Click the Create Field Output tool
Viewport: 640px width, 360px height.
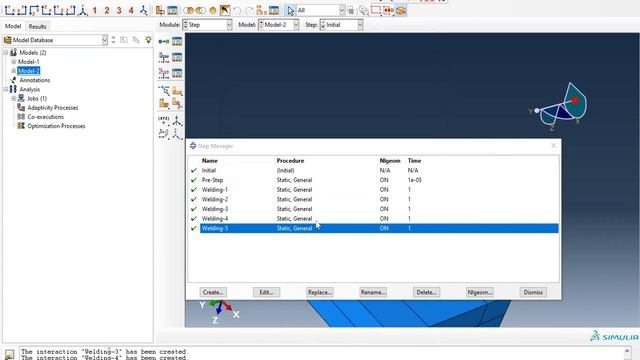click(x=164, y=57)
